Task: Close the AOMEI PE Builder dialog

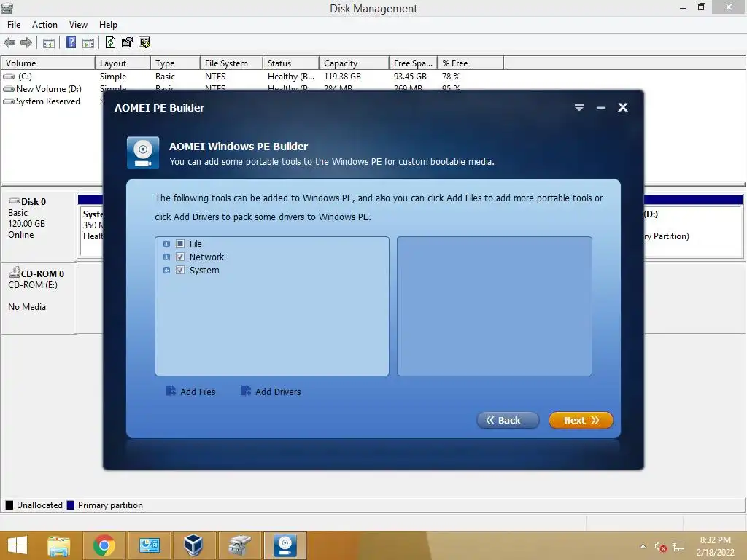Action: 623,108
